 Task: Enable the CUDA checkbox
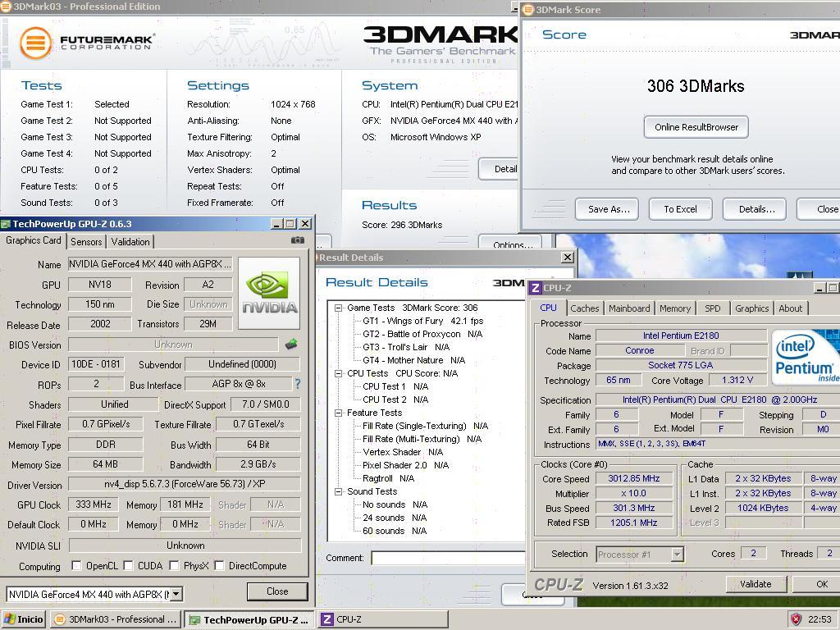[128, 566]
